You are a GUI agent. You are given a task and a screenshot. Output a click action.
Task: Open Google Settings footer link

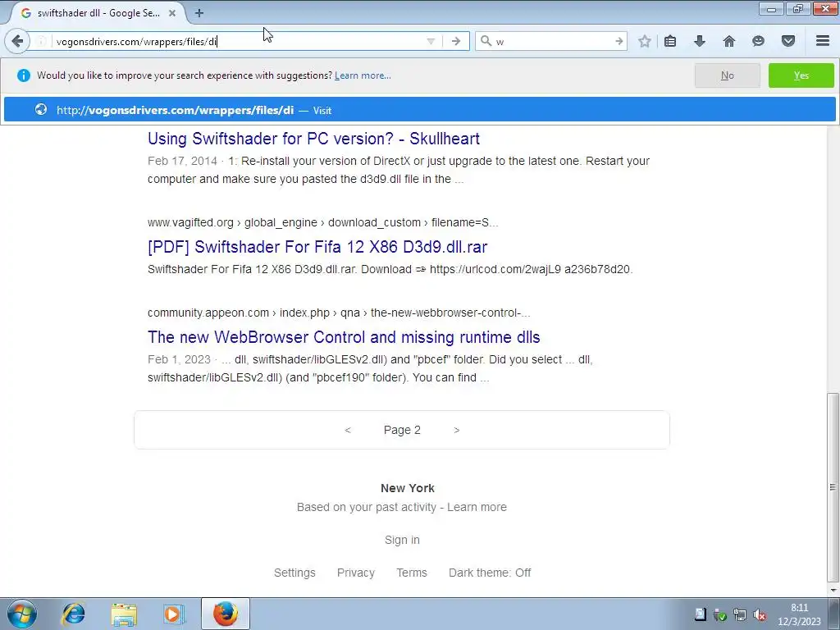coord(294,573)
